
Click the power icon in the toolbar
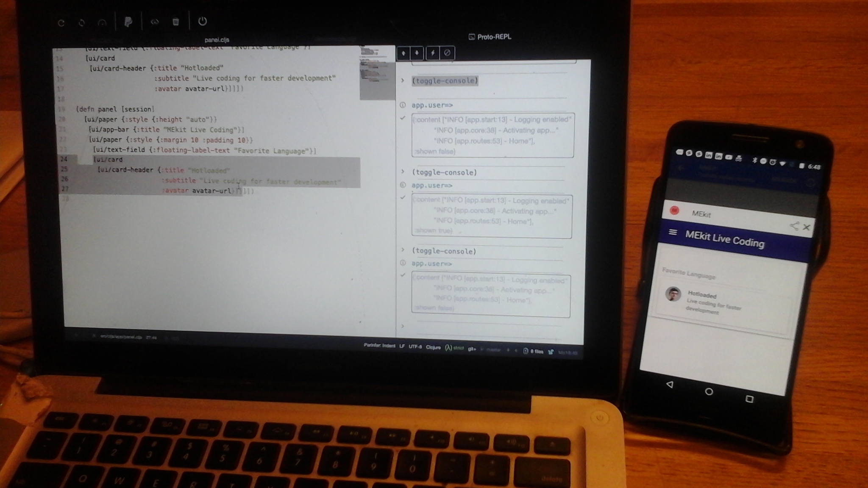pos(203,22)
